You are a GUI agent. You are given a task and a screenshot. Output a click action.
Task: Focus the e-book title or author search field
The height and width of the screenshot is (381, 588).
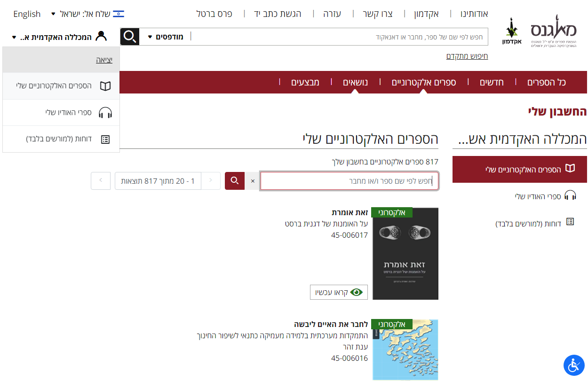pos(349,181)
